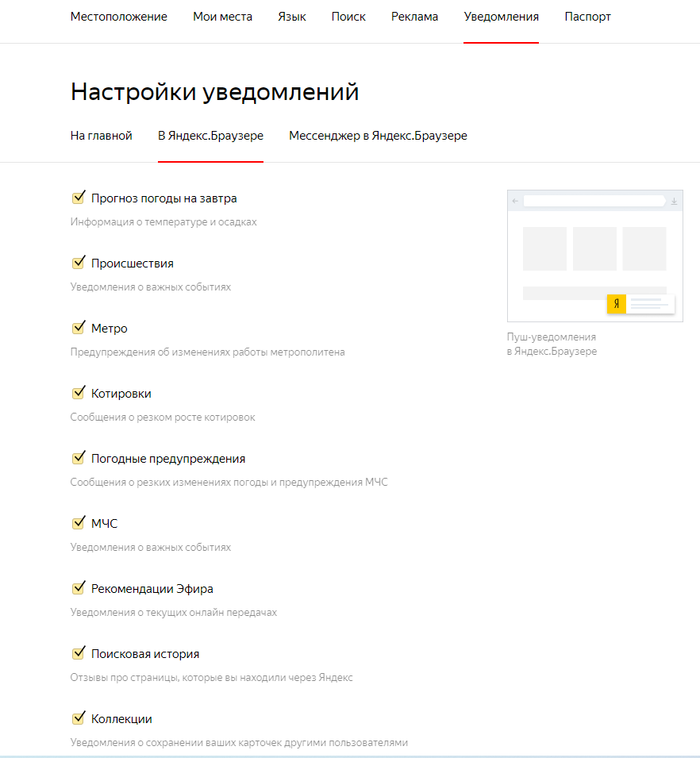Disable Метро notifications checkbox
The height and width of the screenshot is (758, 700).
78,328
